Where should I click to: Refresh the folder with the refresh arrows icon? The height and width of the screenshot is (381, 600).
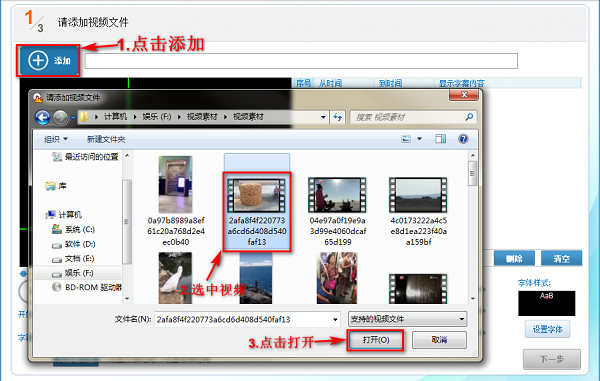click(x=338, y=117)
